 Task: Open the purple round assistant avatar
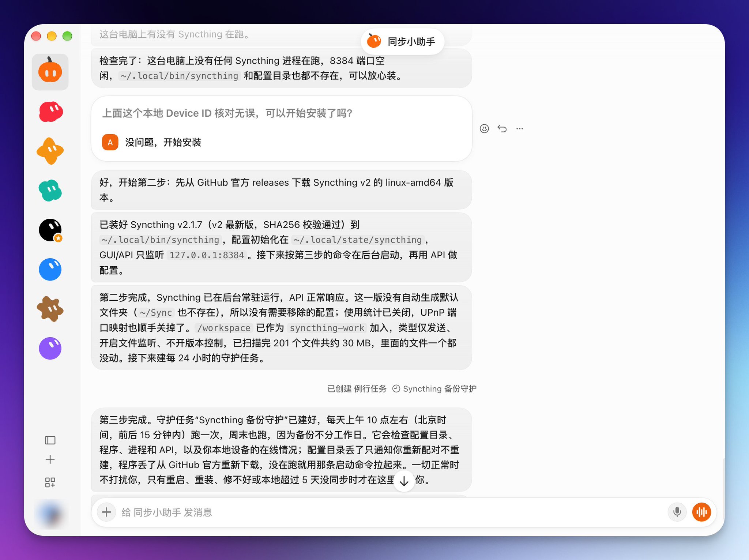tap(50, 348)
